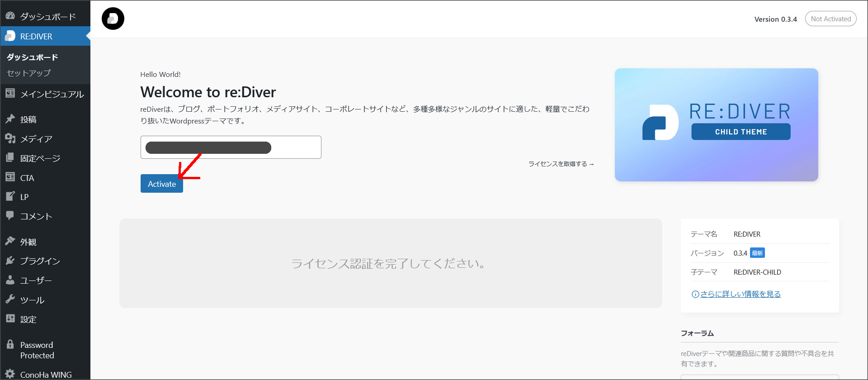Select the 固定ページ menu item
The height and width of the screenshot is (380, 868).
click(40, 158)
